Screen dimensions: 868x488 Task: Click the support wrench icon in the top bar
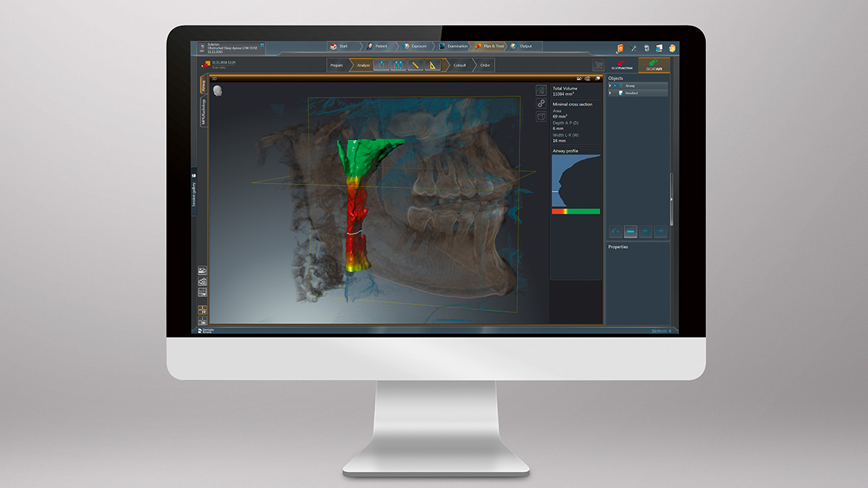point(633,48)
